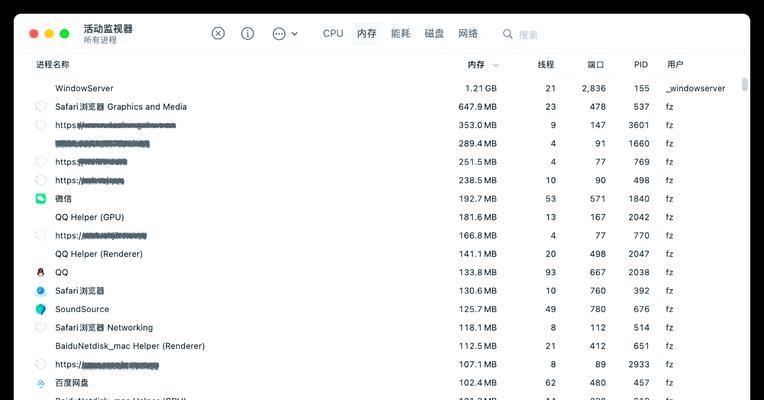Click the SoundSource shield icon
764x400 pixels.
pos(41,309)
